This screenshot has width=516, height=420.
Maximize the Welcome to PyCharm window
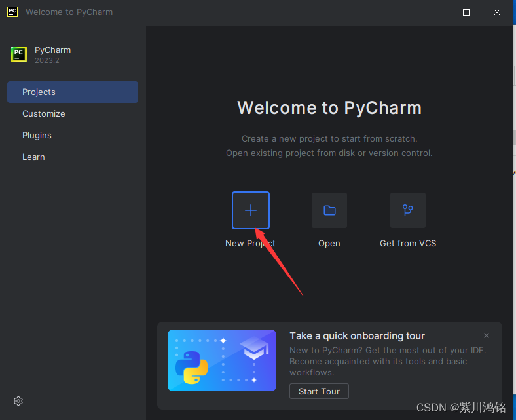tap(466, 12)
